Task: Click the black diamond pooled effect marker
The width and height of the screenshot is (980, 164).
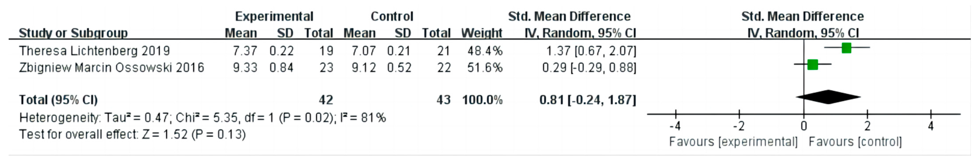Action: coord(828,97)
